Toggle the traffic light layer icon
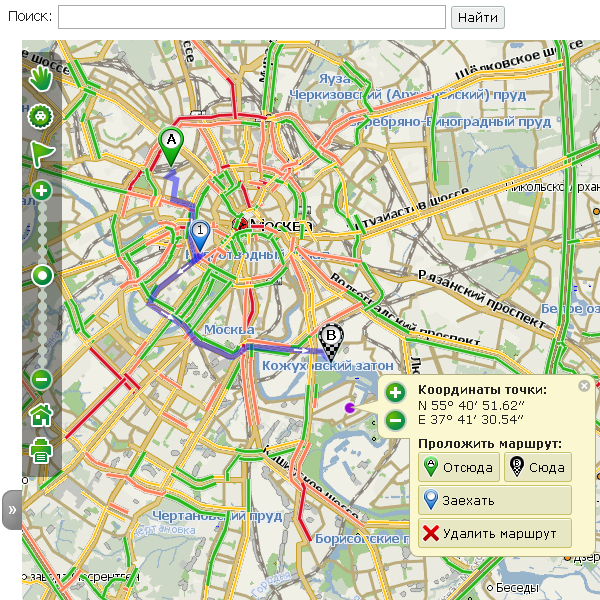This screenshot has width=600, height=600. point(41,116)
